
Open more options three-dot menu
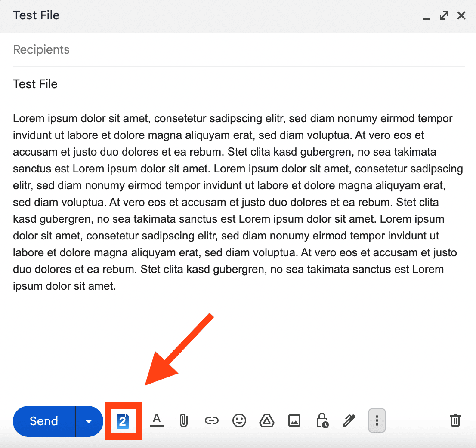(x=377, y=420)
